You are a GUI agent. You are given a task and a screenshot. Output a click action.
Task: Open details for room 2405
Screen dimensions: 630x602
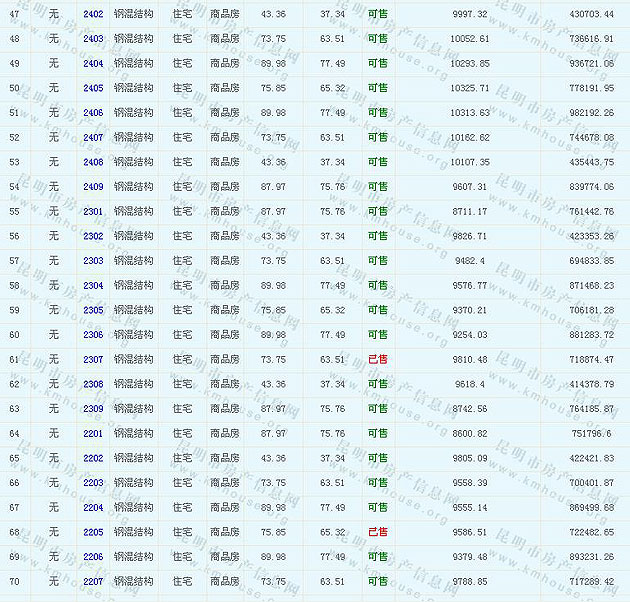pos(93,88)
